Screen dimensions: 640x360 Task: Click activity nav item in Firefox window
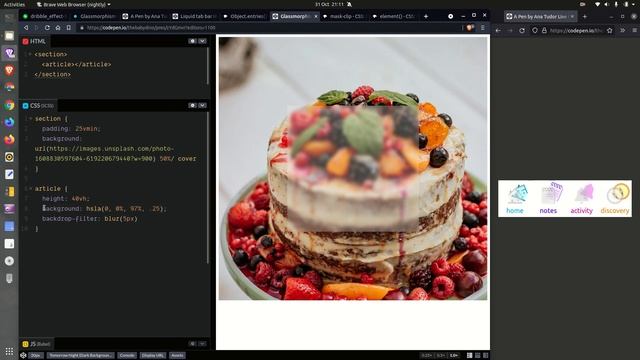pyautogui.click(x=581, y=199)
